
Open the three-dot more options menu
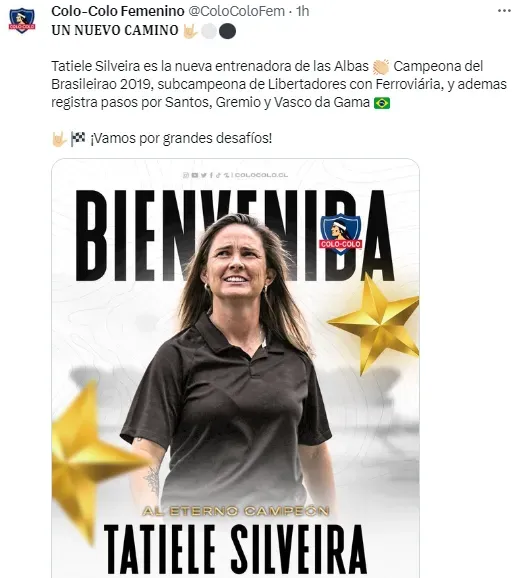[x=504, y=11]
